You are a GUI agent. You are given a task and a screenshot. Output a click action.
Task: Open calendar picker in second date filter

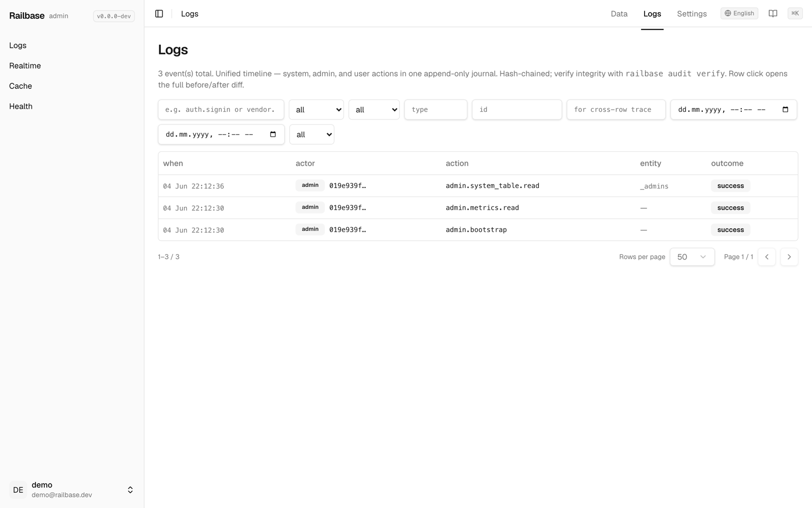coord(273,135)
